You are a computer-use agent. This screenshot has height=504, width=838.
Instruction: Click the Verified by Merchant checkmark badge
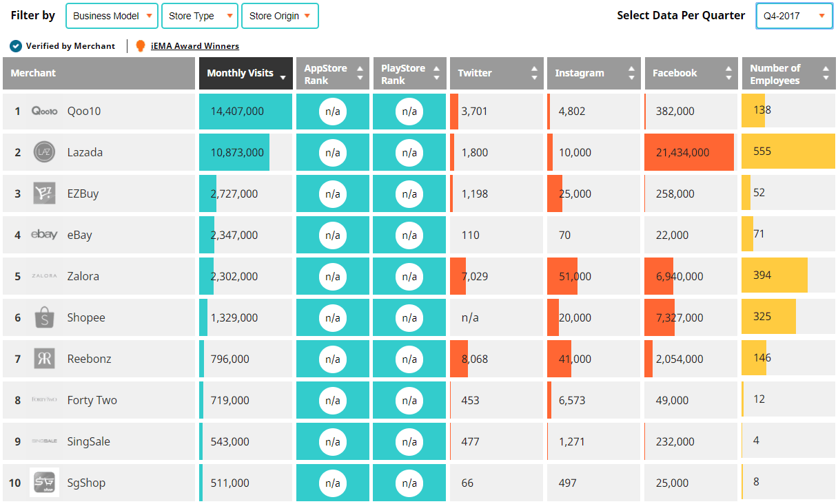point(16,46)
